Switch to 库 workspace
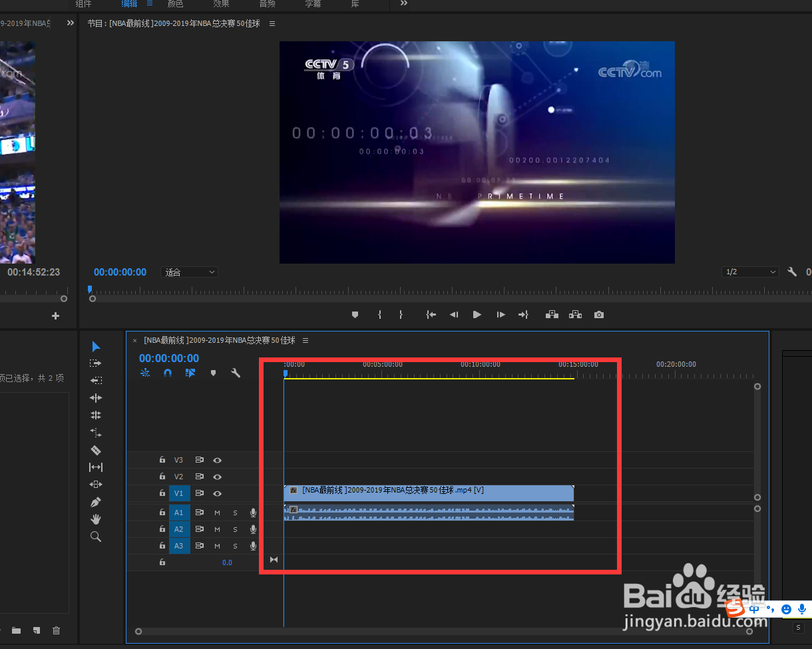The height and width of the screenshot is (649, 812). tap(355, 3)
